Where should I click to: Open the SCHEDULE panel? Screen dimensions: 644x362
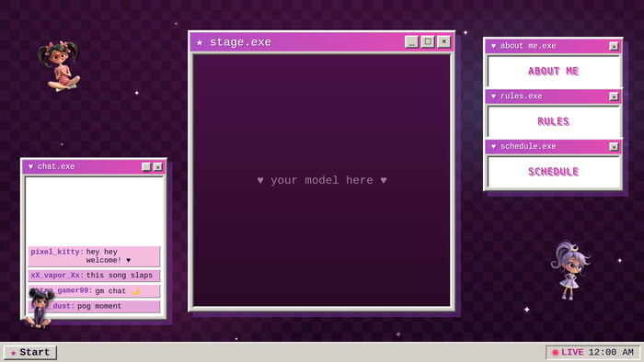pyautogui.click(x=553, y=172)
